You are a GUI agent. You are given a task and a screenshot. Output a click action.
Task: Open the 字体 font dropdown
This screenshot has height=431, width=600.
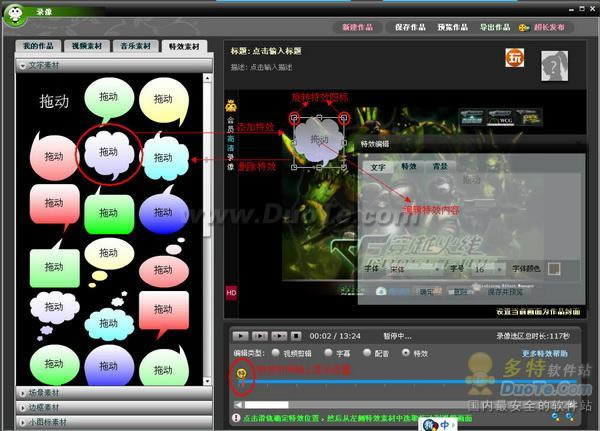[x=410, y=269]
